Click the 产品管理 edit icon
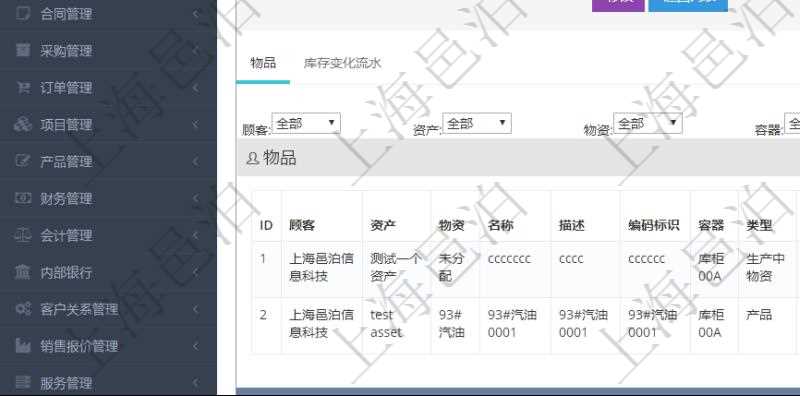 coord(23,161)
